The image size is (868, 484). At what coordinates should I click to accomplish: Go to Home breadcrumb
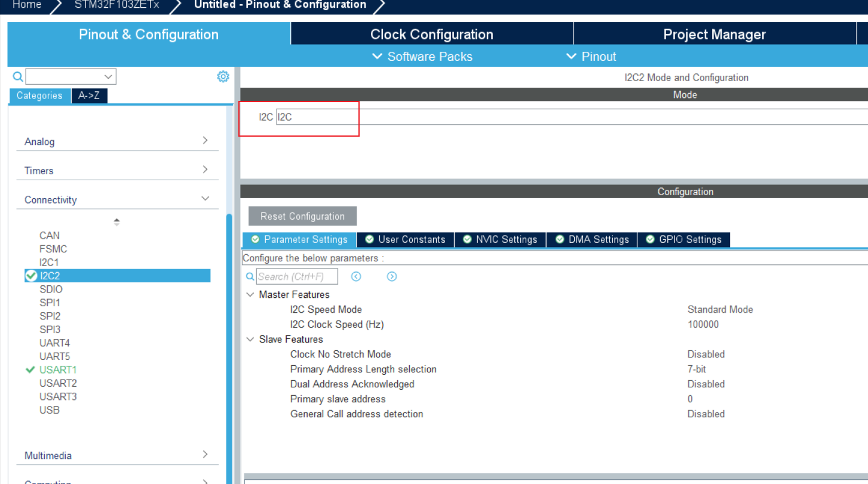pyautogui.click(x=27, y=5)
